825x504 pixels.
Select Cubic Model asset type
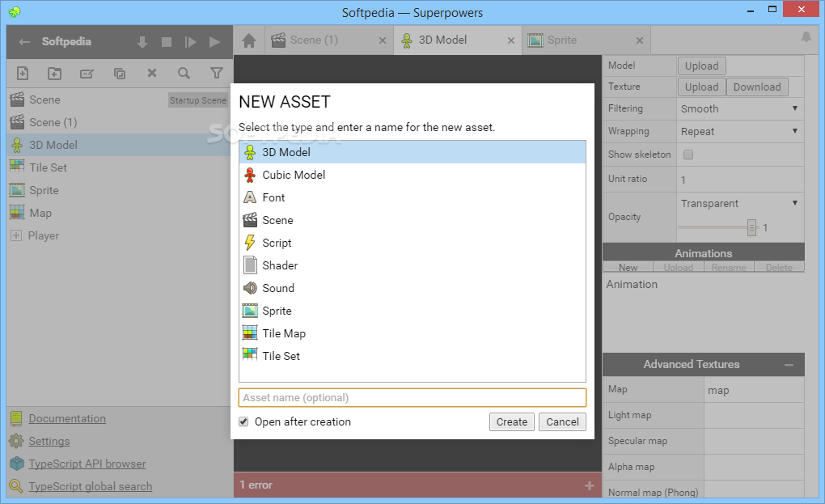412,175
